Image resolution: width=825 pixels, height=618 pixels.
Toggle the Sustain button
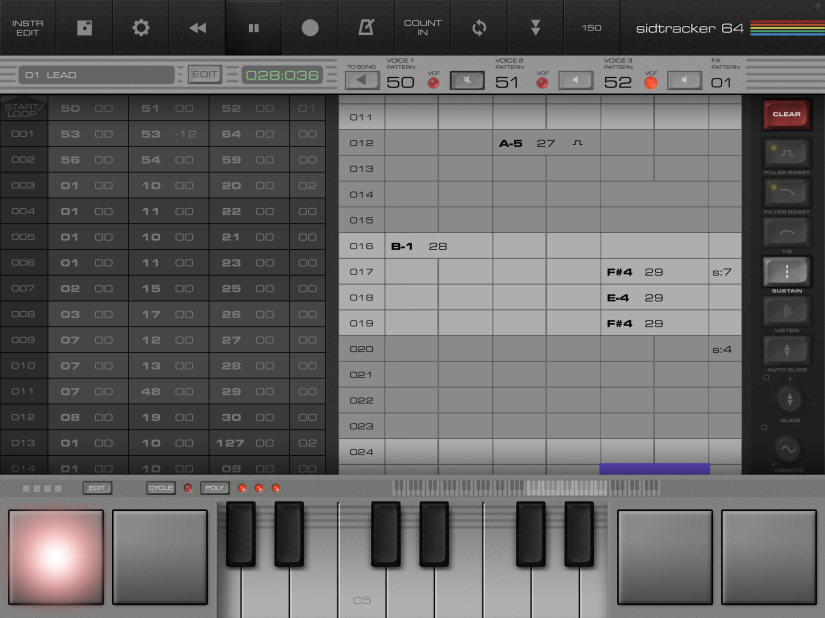tap(787, 271)
